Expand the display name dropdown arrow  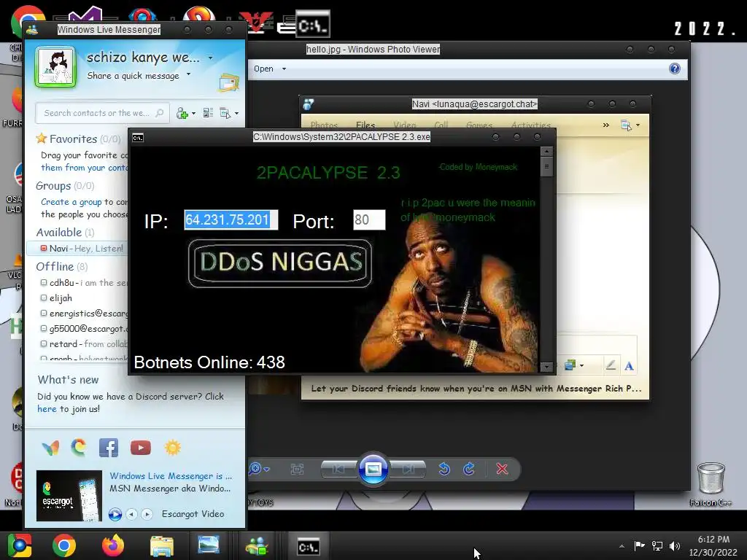(x=211, y=58)
